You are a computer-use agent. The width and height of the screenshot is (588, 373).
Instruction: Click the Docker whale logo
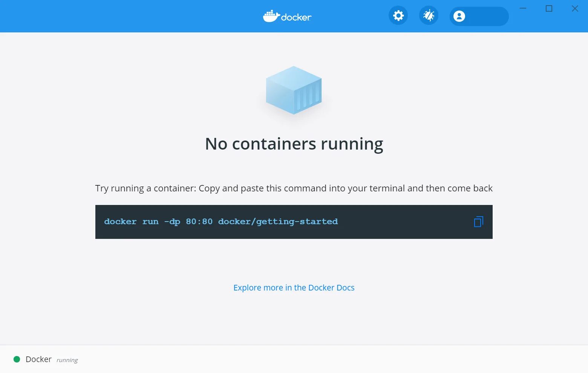[287, 16]
